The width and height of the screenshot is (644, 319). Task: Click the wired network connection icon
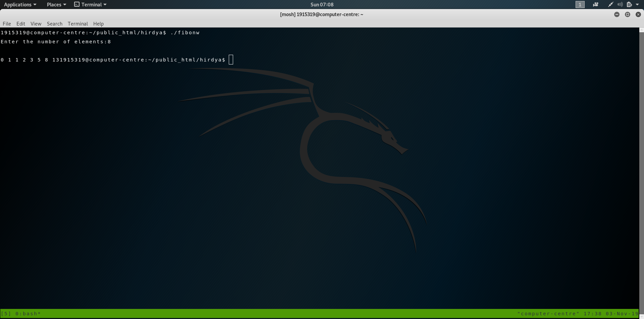[611, 4]
